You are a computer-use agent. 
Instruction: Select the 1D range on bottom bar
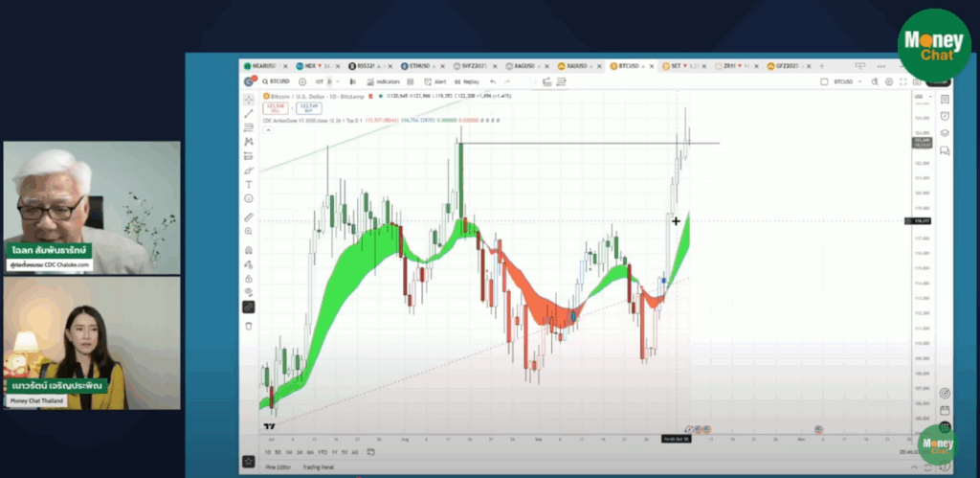[x=269, y=451]
